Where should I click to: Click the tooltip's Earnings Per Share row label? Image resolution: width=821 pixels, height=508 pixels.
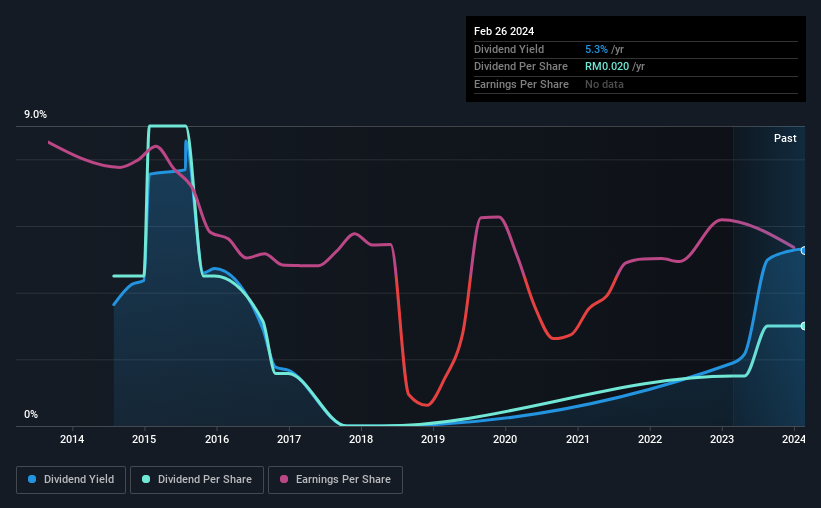(521, 84)
